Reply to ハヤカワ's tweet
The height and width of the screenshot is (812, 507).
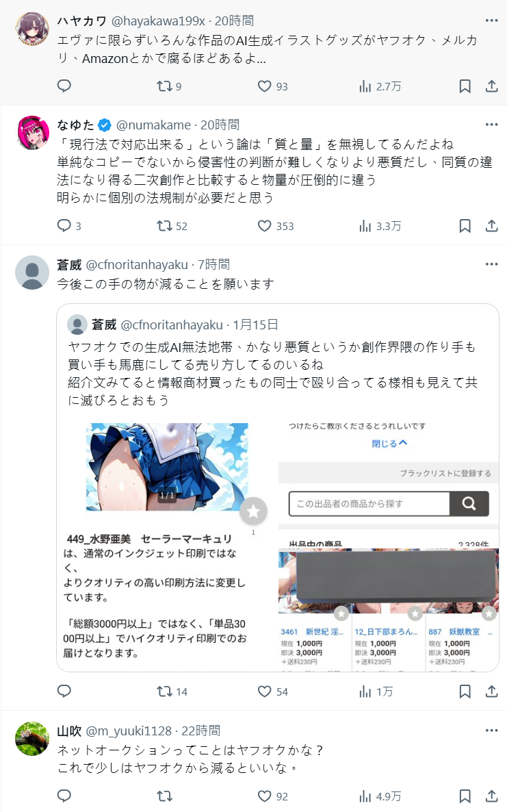[x=64, y=86]
